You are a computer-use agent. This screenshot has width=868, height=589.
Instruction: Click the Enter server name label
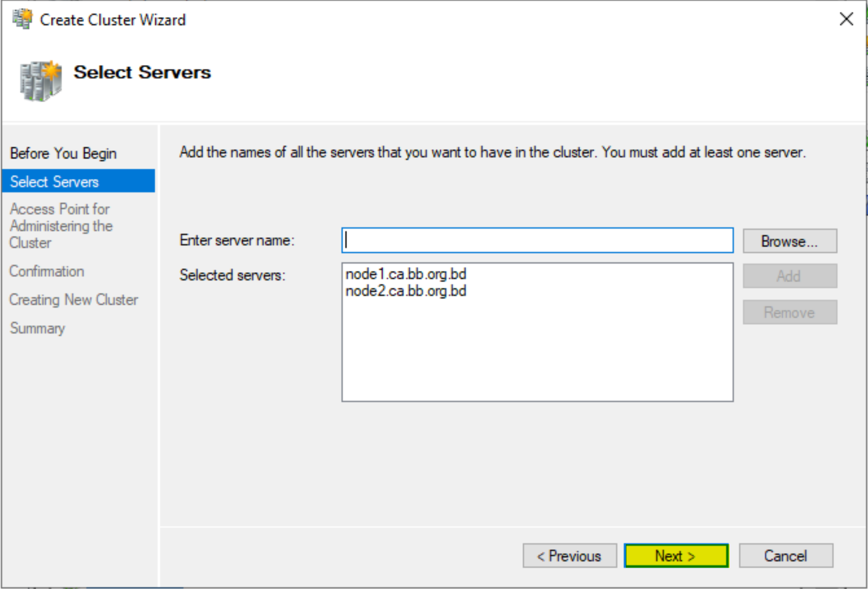click(237, 241)
